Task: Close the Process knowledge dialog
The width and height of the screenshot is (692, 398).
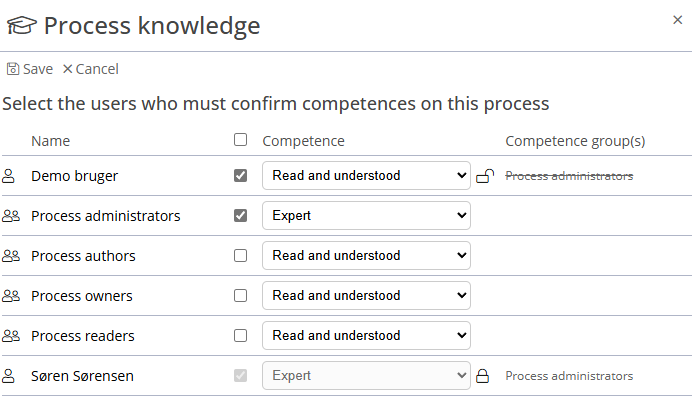Action: point(677,20)
